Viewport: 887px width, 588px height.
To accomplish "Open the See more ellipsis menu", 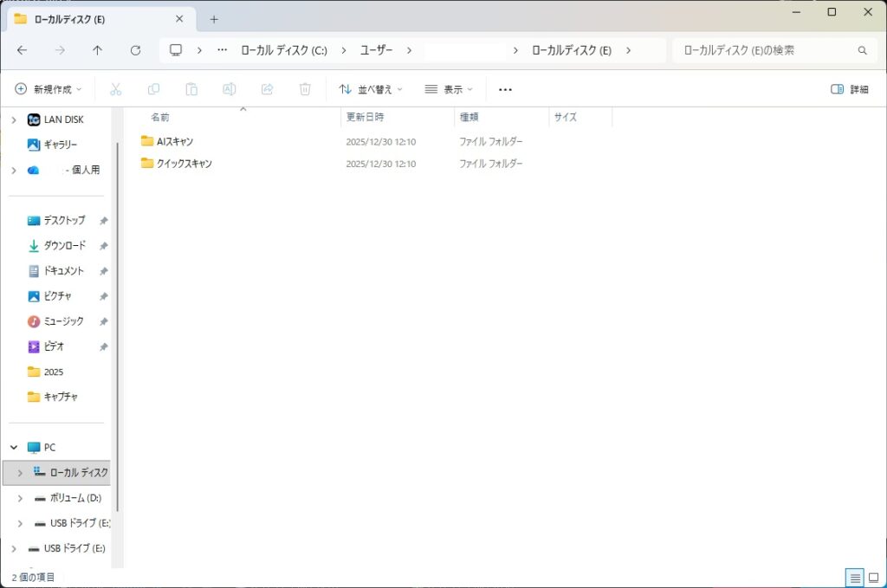I will (506, 89).
